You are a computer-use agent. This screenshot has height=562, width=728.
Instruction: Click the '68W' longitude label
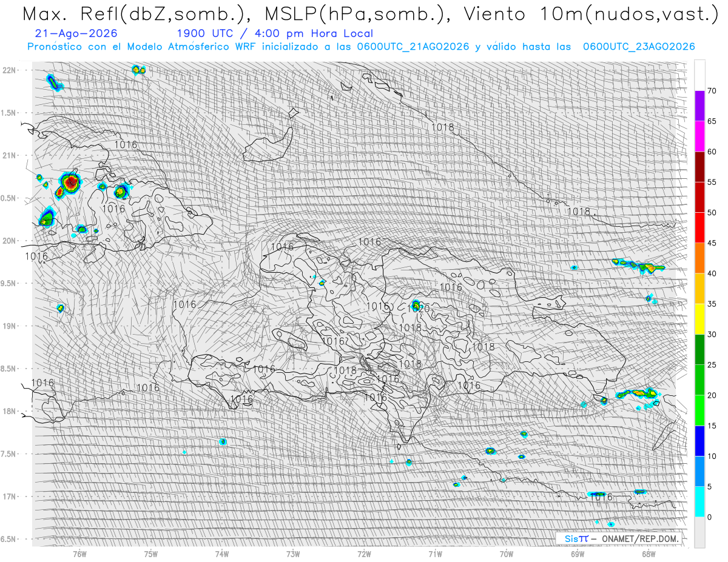[649, 554]
